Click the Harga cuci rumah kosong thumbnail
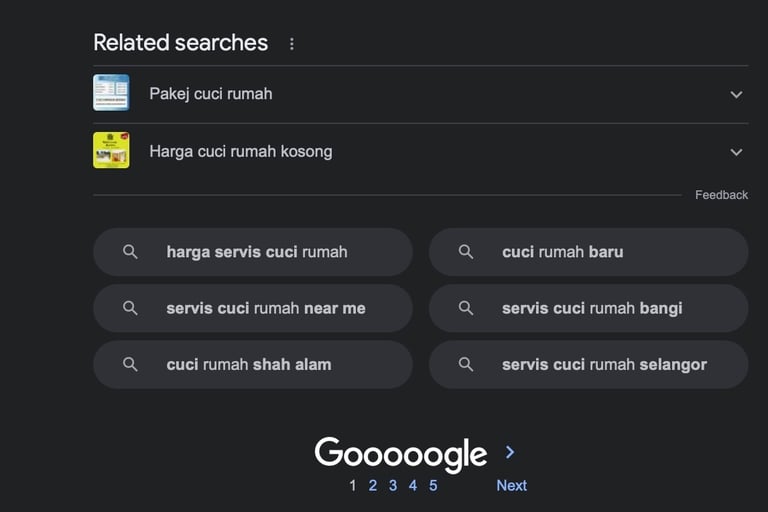This screenshot has height=512, width=768. [x=111, y=151]
